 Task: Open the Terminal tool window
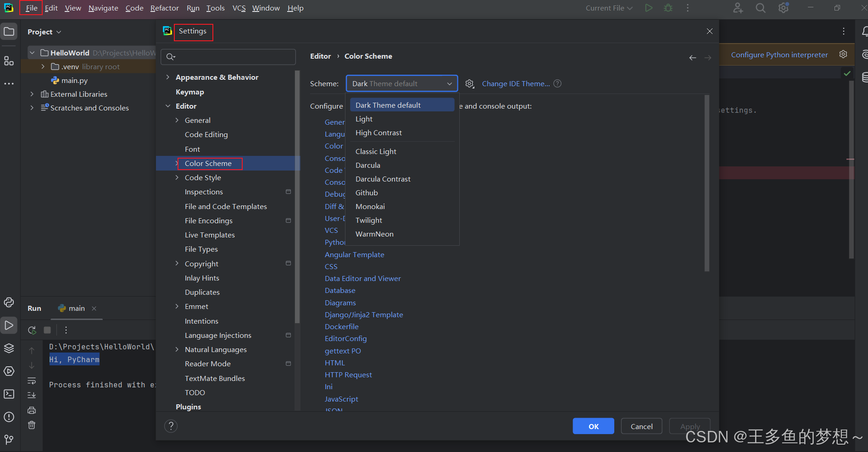point(9,394)
